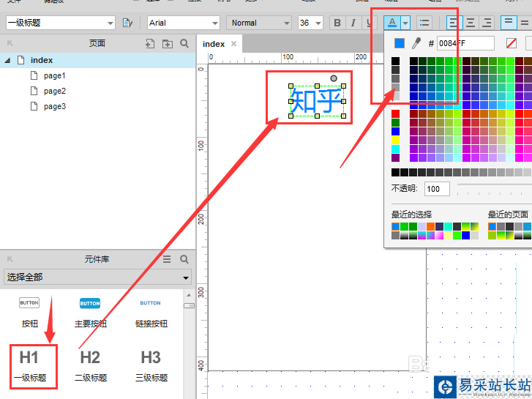
Task: Select the H3 三级标题 widget
Action: (151, 366)
